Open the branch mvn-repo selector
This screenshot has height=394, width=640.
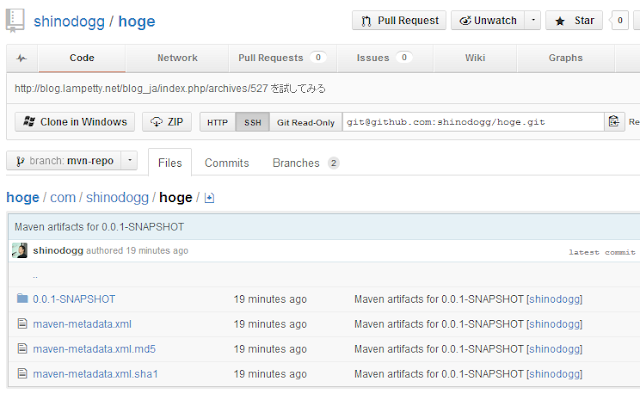coord(64,161)
